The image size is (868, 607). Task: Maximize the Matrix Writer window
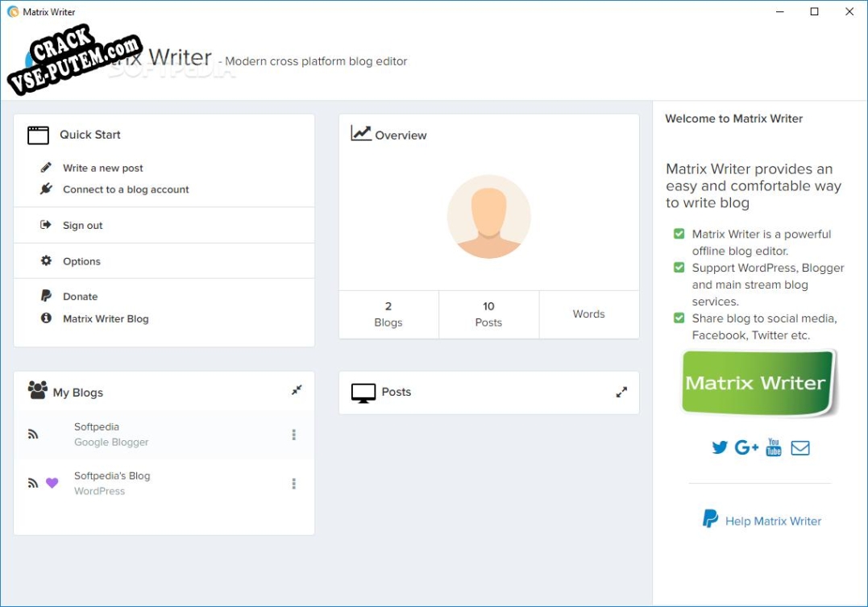tap(814, 11)
